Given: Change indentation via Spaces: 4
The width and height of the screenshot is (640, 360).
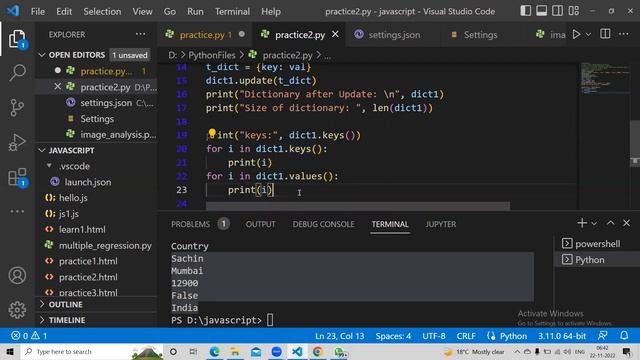Looking at the screenshot, I should coord(393,336).
